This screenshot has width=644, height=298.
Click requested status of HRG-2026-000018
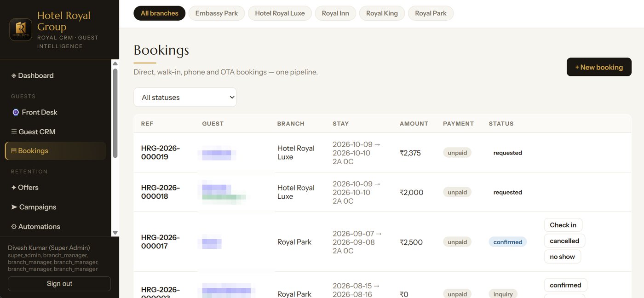(x=508, y=192)
